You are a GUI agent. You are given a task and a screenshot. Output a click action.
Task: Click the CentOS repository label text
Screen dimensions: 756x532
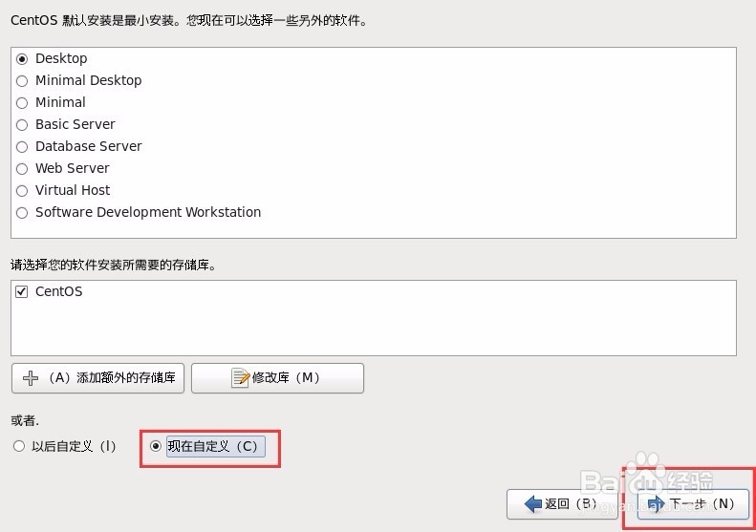59,291
